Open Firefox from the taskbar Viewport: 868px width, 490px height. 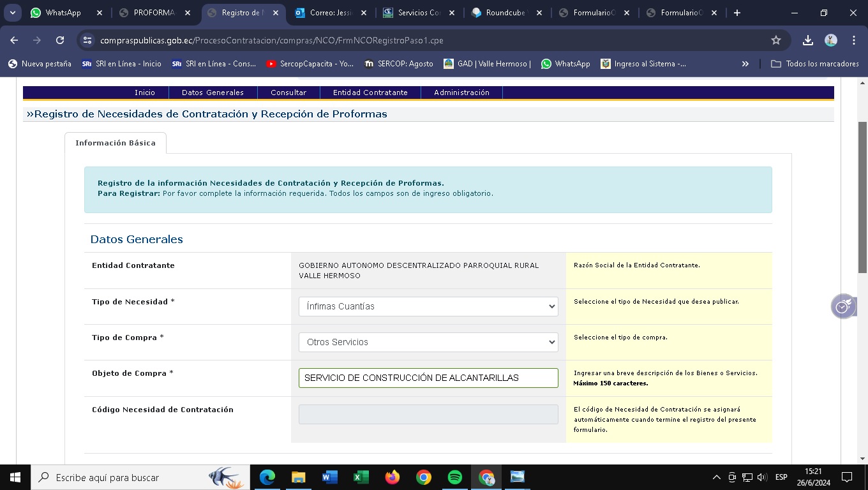click(x=393, y=477)
